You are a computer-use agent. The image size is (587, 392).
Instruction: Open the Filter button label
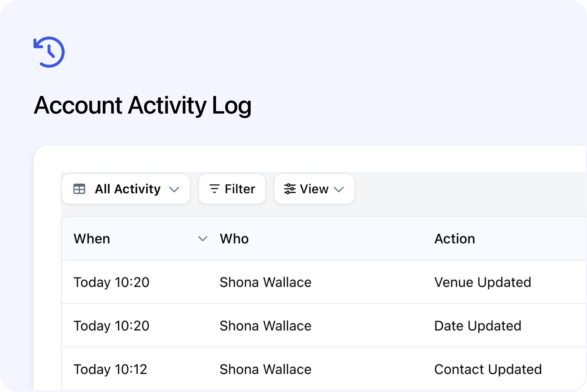240,189
